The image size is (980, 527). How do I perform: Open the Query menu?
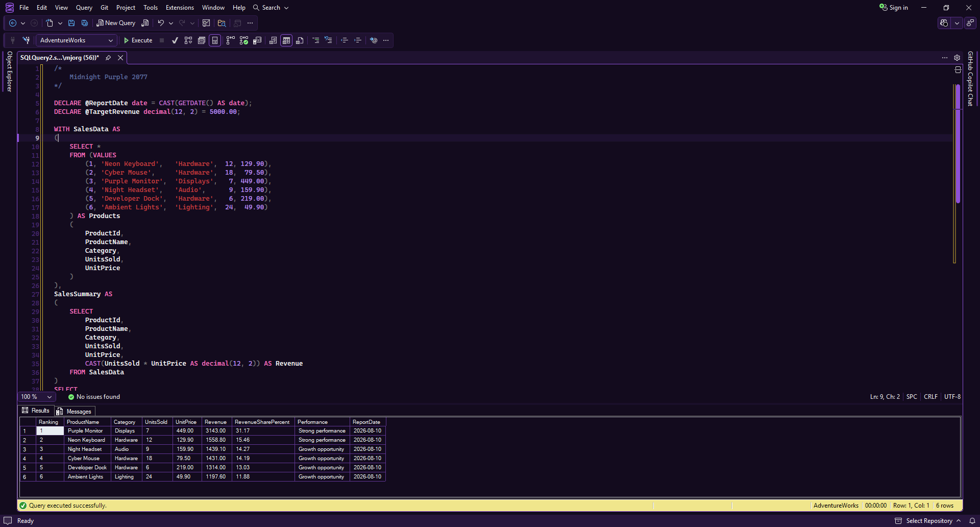(x=84, y=8)
